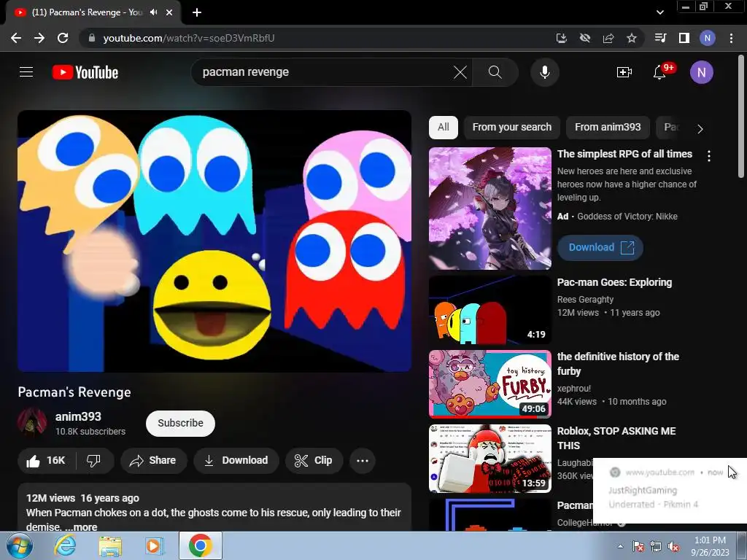Go to the YouTube home logo
Viewport: 747px width, 560px height.
tap(85, 72)
